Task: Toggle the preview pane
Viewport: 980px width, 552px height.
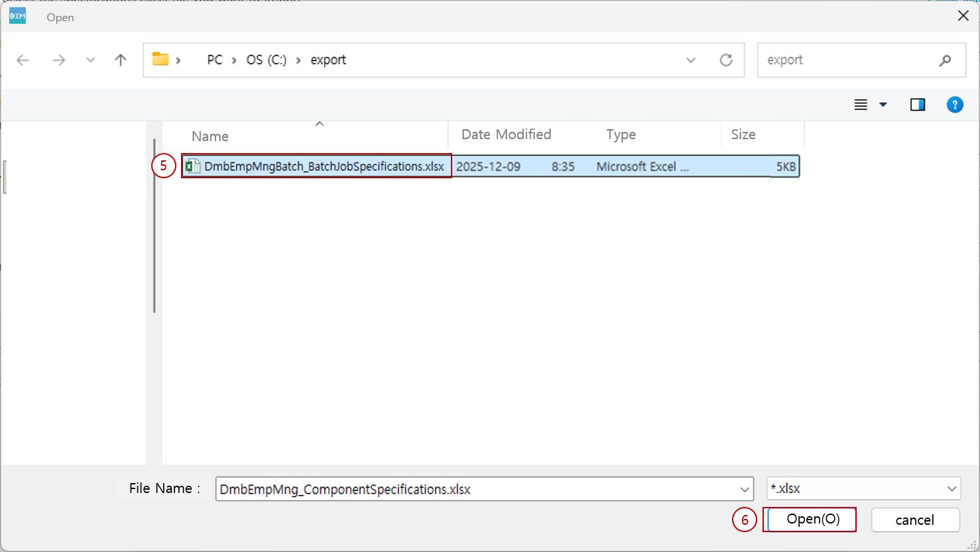Action: pos(918,104)
